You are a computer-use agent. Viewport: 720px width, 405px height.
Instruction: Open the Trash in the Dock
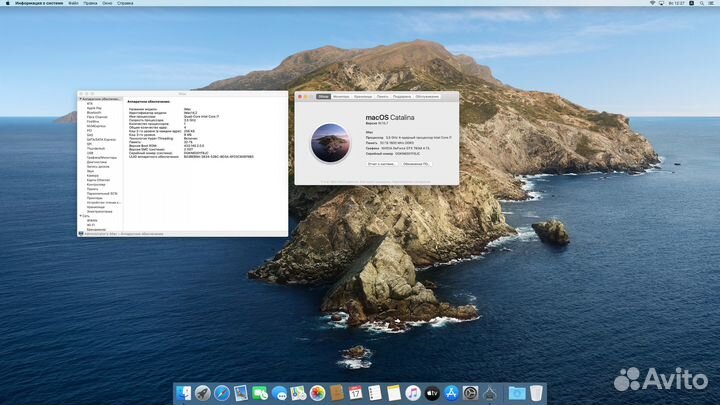tap(536, 393)
